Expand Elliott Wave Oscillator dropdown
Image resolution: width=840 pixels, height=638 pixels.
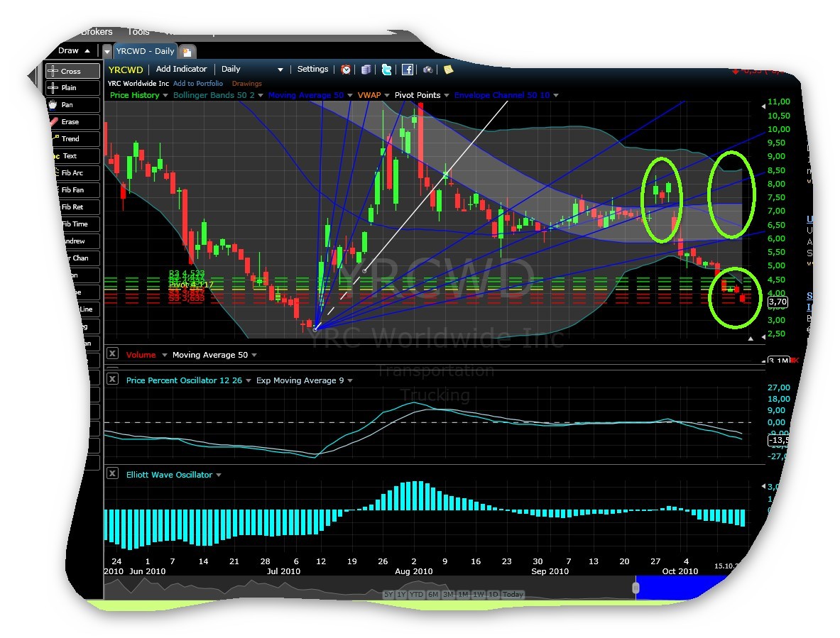[x=219, y=475]
